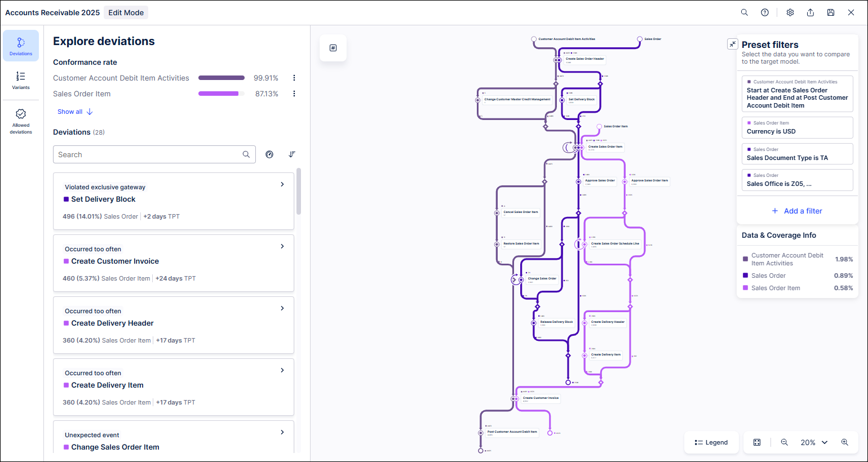Click the search magnifier in top toolbar
Screen dimensions: 868x462
744,12
